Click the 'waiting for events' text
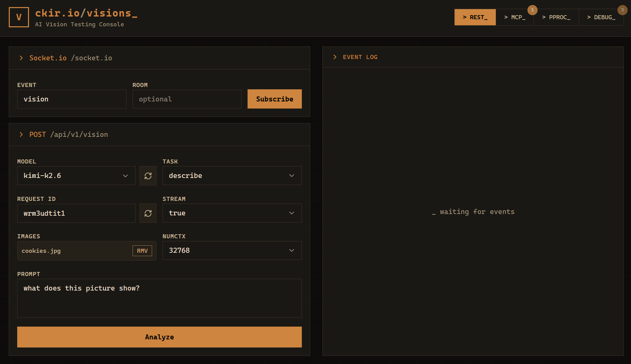631x364 pixels. click(477, 212)
